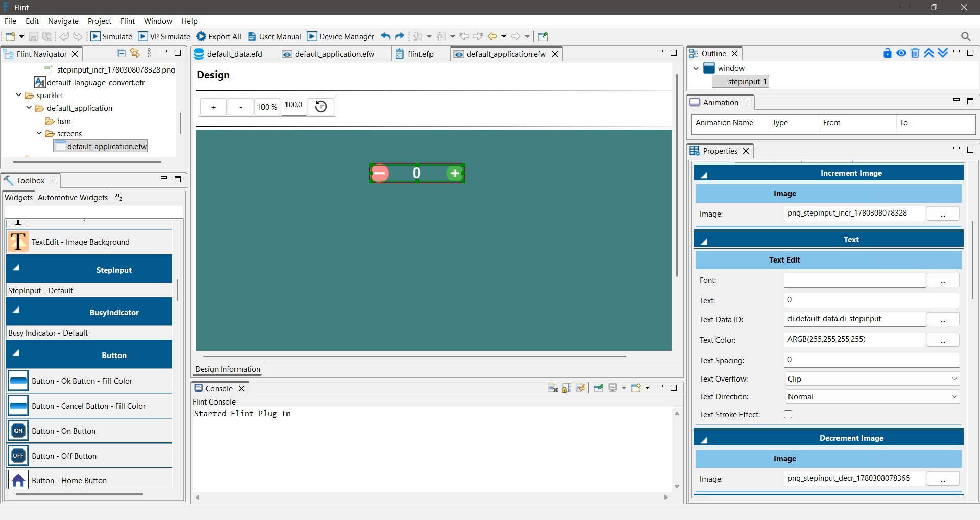Viewport: 980px width, 520px height.
Task: Launch VP Simulate from toolbar
Action: [164, 36]
